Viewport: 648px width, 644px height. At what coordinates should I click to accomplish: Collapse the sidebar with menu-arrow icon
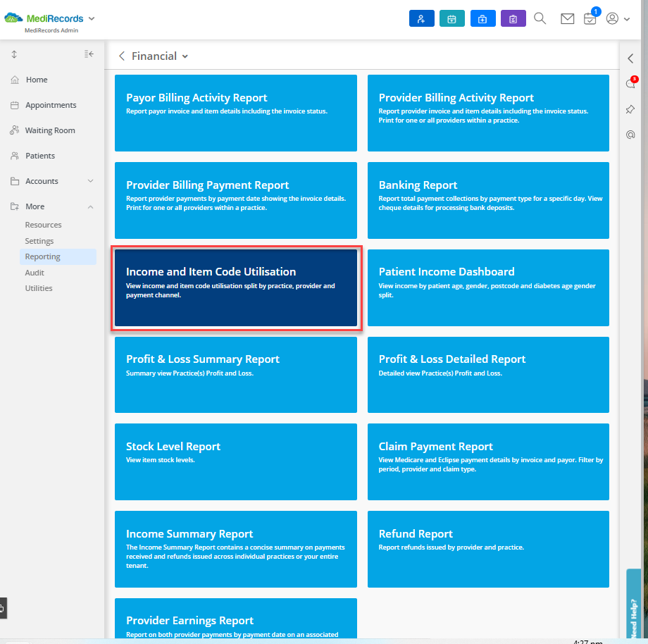89,54
